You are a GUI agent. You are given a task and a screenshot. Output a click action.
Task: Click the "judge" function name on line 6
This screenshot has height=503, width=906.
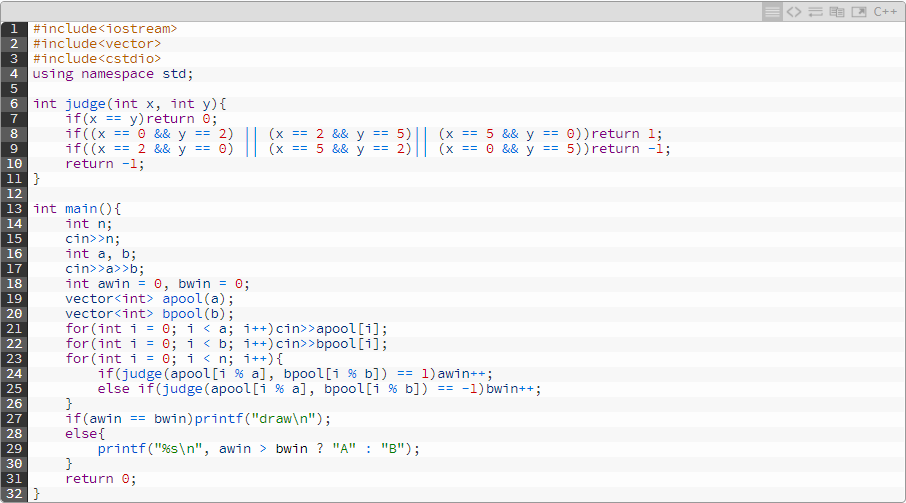point(86,104)
